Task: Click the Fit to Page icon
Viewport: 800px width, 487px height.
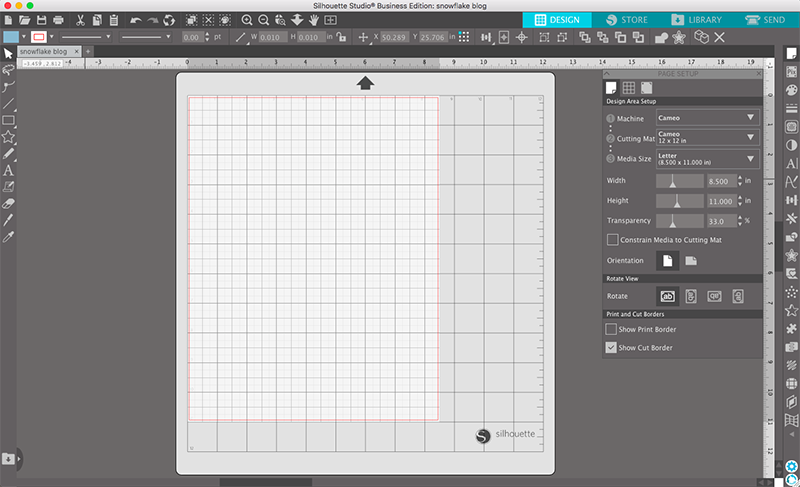Action: tap(331, 20)
